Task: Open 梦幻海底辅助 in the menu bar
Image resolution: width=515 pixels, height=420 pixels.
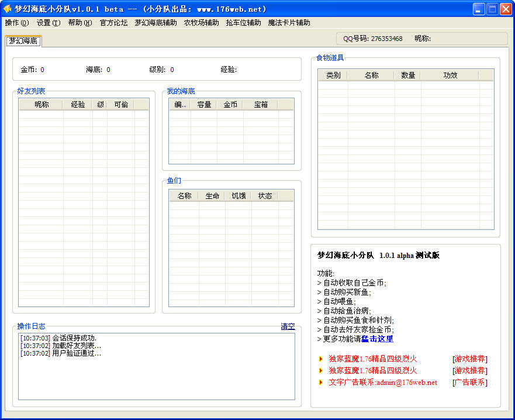Action: coord(155,23)
